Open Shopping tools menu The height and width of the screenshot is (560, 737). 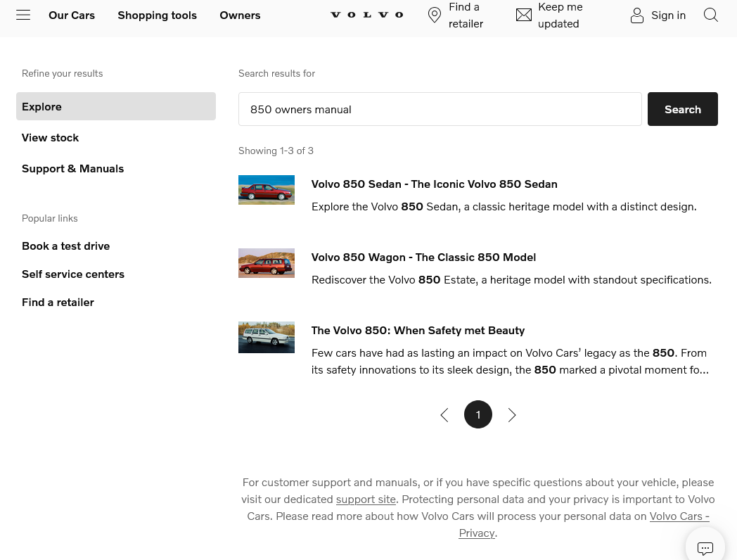[157, 15]
